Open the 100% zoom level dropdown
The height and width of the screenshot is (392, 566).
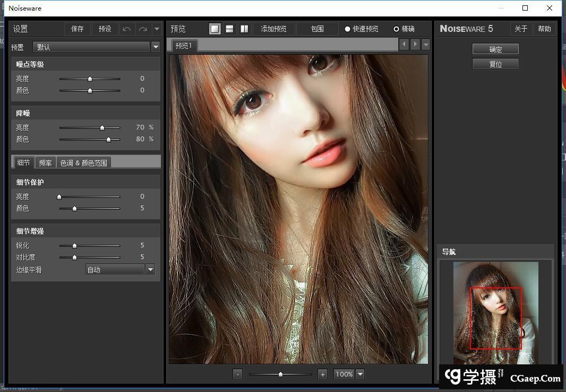[x=360, y=374]
